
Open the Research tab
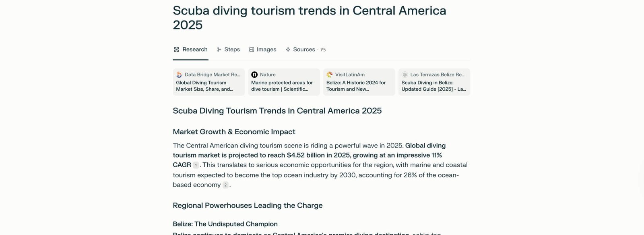pyautogui.click(x=190, y=50)
